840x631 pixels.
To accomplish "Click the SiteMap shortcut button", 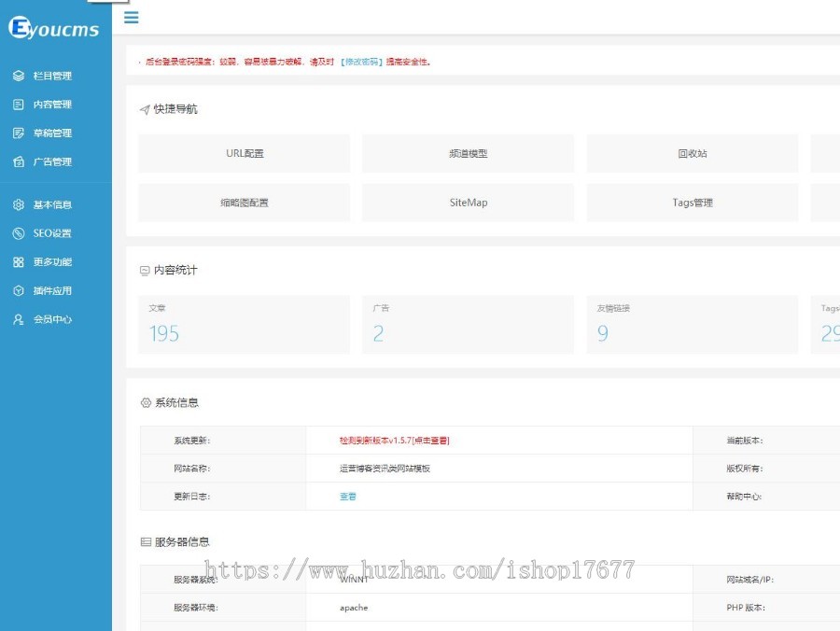I will 469,203.
